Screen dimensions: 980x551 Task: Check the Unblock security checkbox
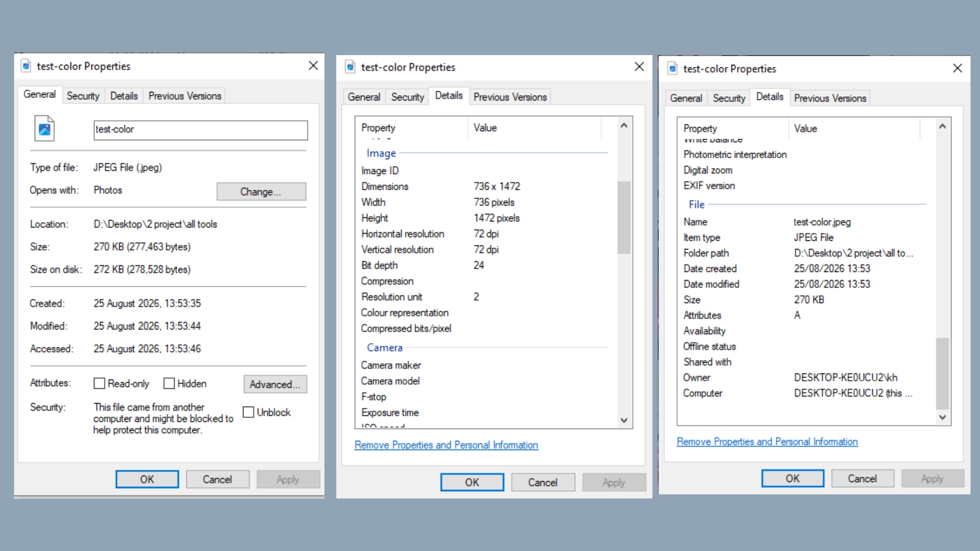[248, 412]
